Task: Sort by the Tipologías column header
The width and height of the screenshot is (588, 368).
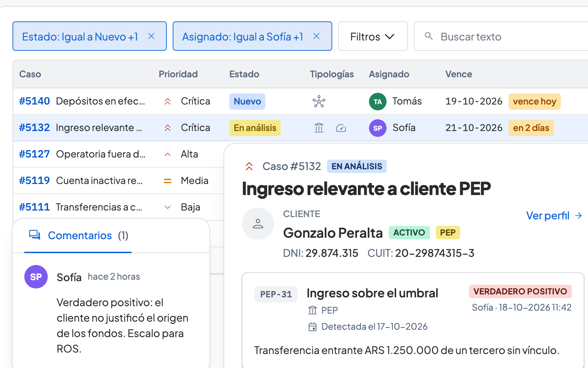Action: 332,74
